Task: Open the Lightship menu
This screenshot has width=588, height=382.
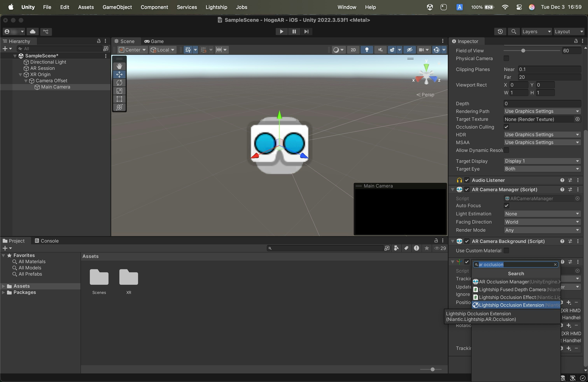Action: (216, 7)
